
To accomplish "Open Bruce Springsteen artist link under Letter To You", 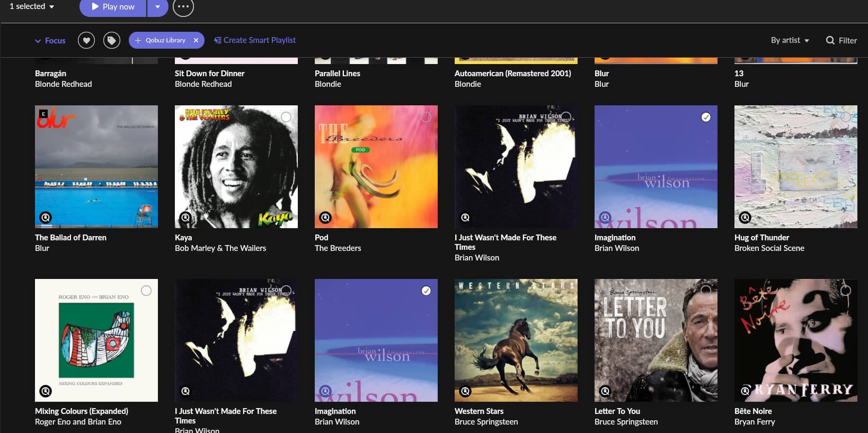I will [626, 422].
